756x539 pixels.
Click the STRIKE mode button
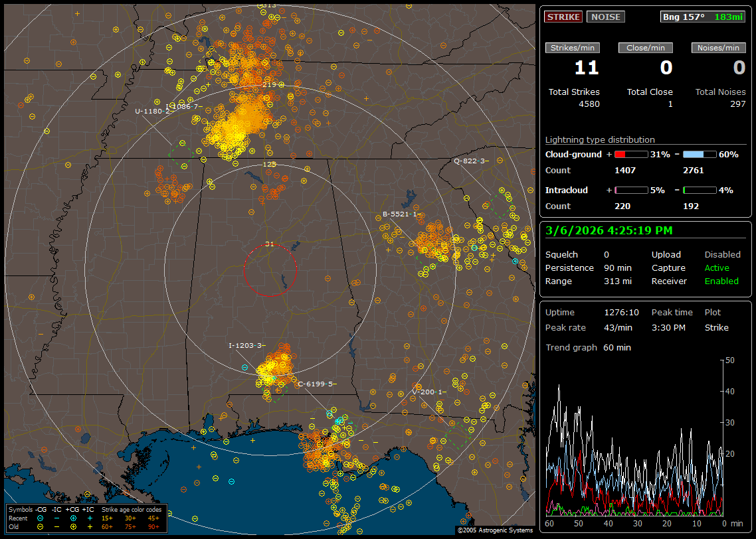563,17
